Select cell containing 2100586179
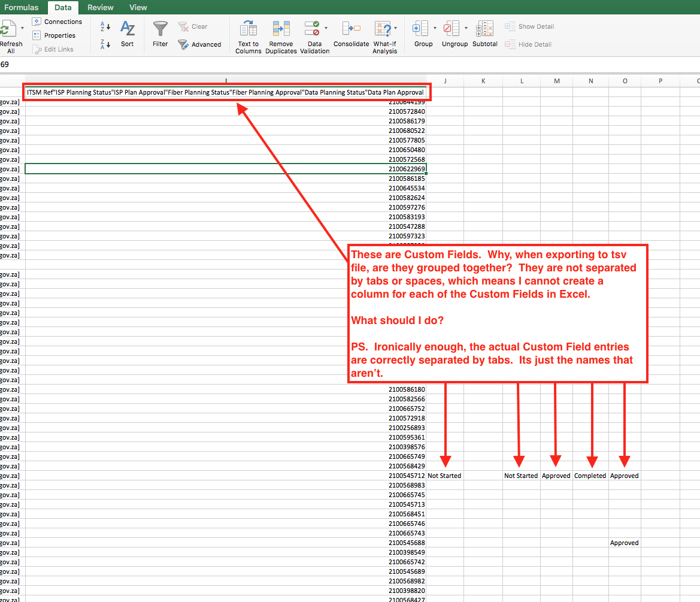 (226, 121)
